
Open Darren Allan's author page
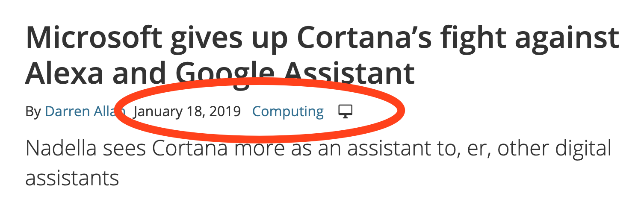(81, 112)
